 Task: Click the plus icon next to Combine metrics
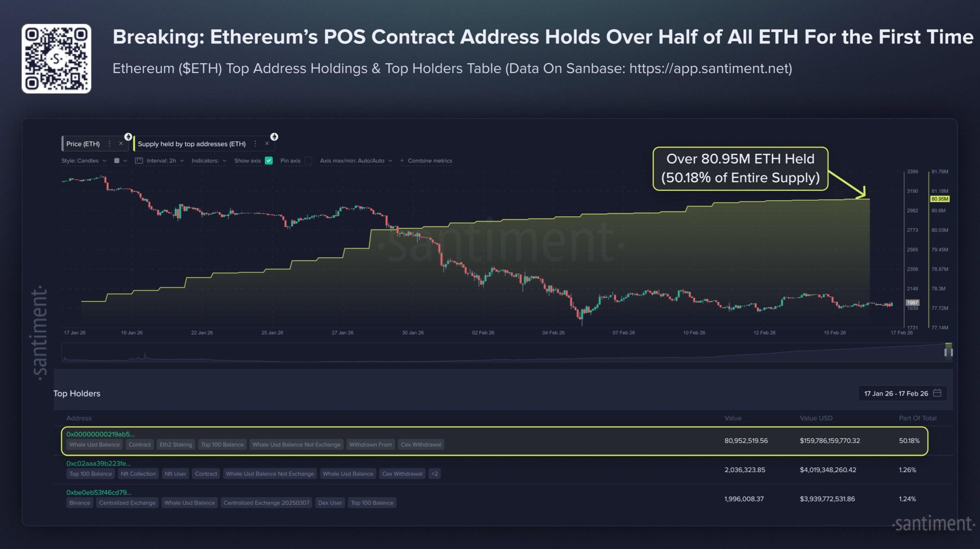[x=402, y=161]
